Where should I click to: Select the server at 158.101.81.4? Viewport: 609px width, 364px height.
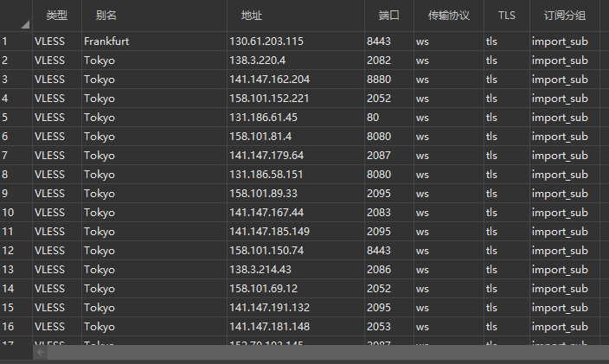[x=260, y=137]
